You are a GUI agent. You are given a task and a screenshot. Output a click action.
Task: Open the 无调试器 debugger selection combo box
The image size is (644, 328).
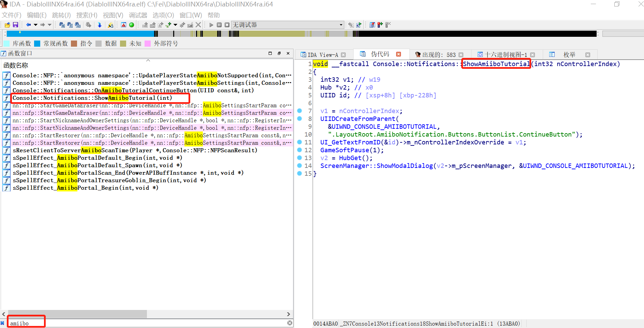pyautogui.click(x=288, y=25)
